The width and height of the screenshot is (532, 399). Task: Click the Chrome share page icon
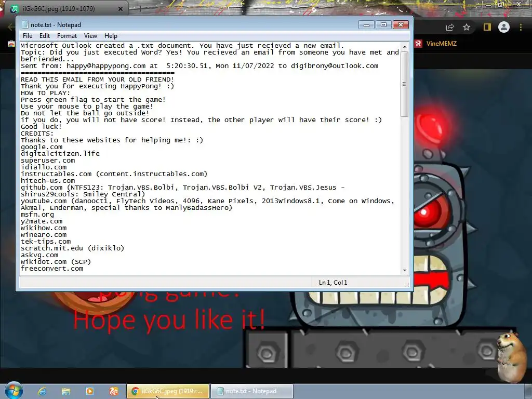[x=450, y=27]
